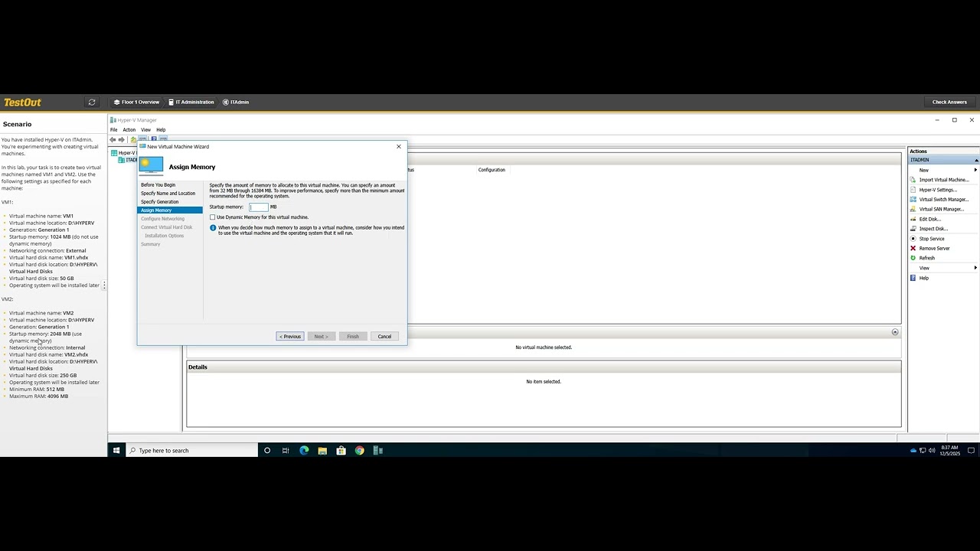This screenshot has width=980, height=551.
Task: Select Specify Name and Location wizard step
Action: (x=168, y=194)
